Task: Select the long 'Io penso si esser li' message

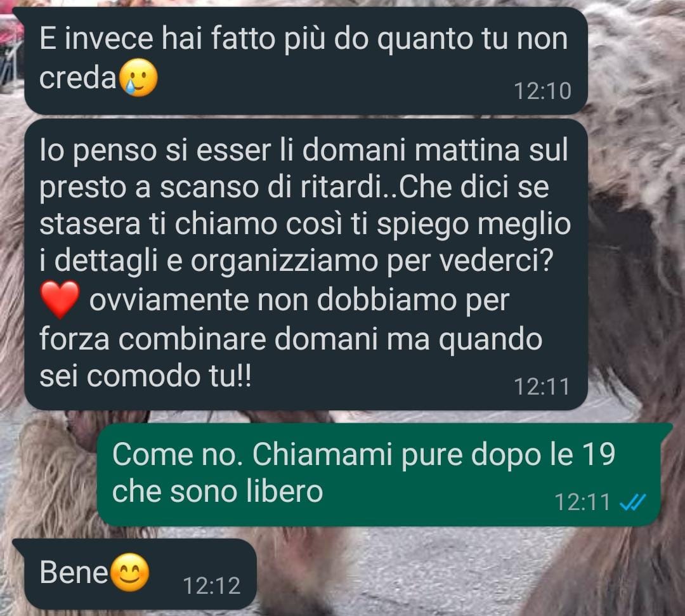Action: pos(306,265)
